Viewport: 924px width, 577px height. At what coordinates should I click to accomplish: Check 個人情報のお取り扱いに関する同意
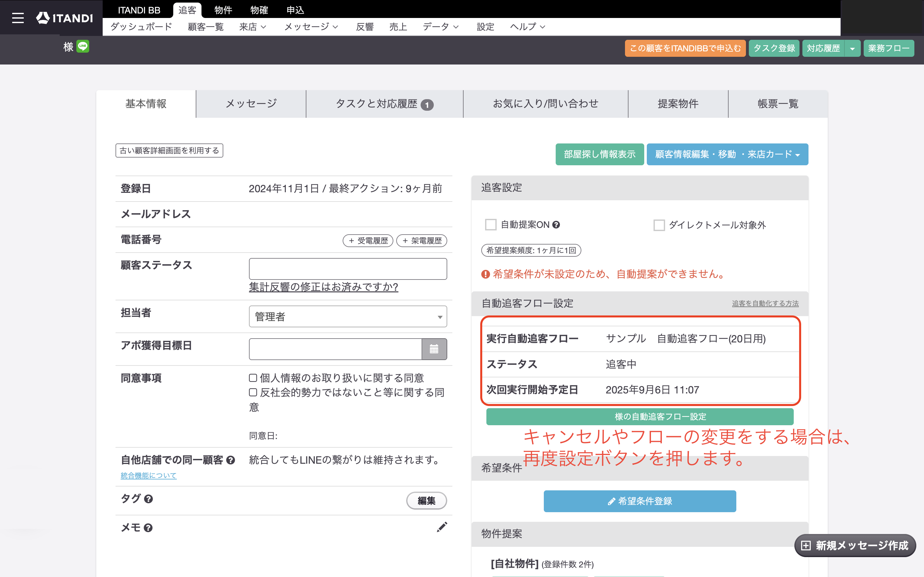(x=253, y=378)
